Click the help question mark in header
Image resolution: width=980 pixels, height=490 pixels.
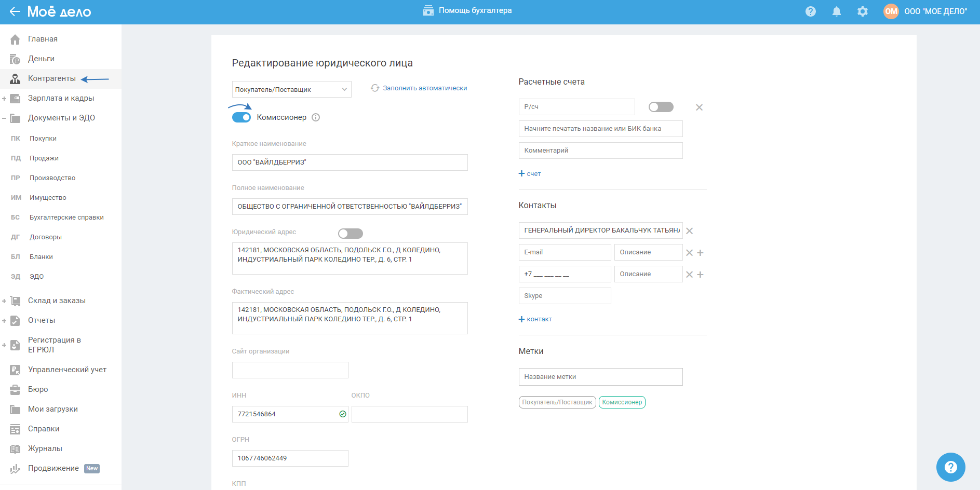pos(810,11)
